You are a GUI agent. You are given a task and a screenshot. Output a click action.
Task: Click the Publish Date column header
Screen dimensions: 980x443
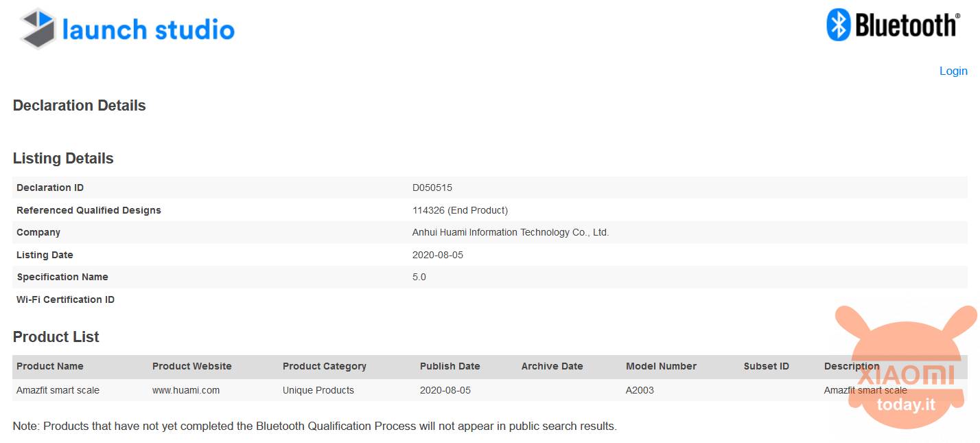point(450,366)
